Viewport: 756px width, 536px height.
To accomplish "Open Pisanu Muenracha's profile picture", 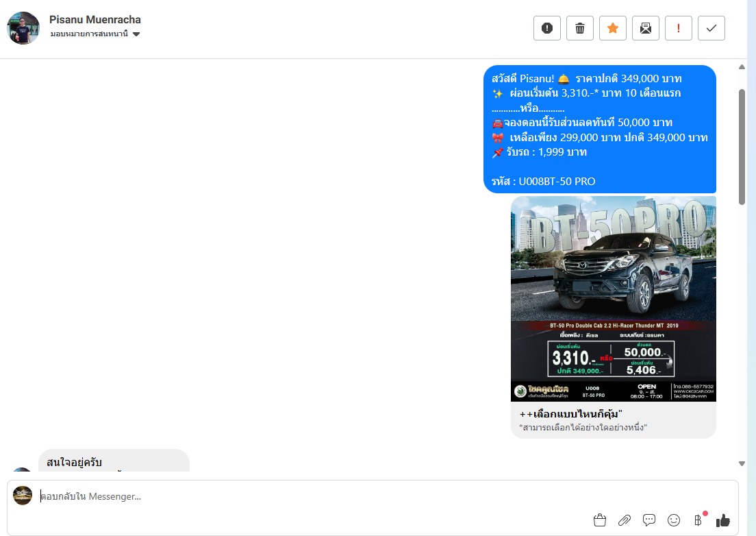I will pos(23,28).
